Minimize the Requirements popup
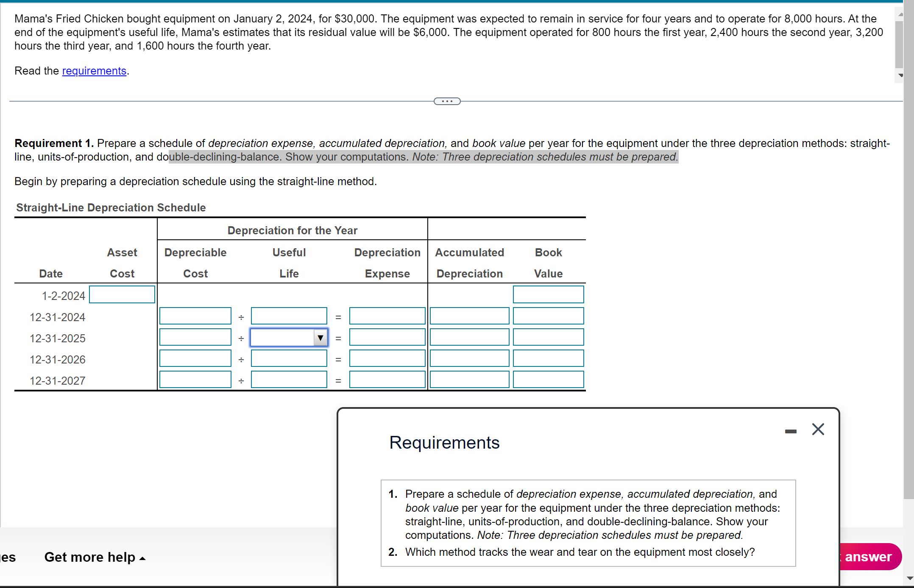The height and width of the screenshot is (588, 914). (791, 431)
